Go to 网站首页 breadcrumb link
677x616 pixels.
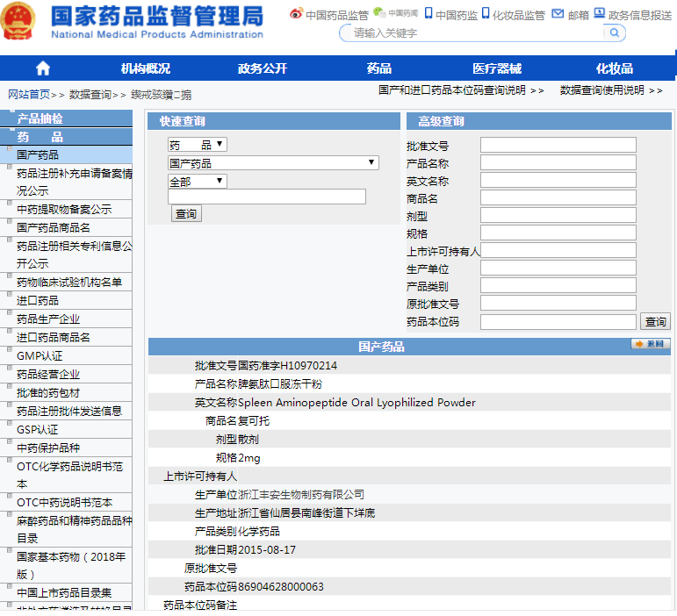point(29,95)
